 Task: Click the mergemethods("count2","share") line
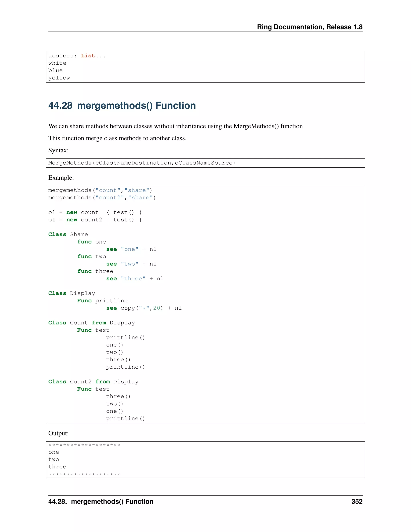[102, 198]
